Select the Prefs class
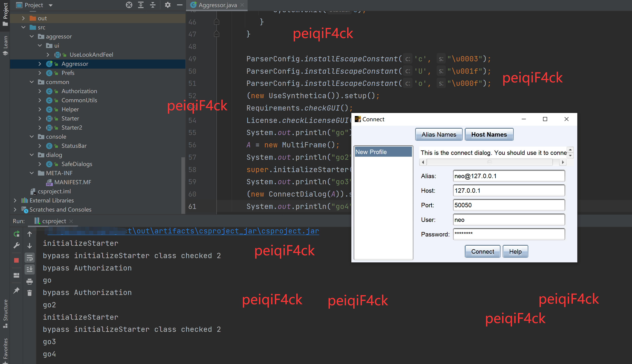Screen dimensions: 632x364 coord(68,73)
